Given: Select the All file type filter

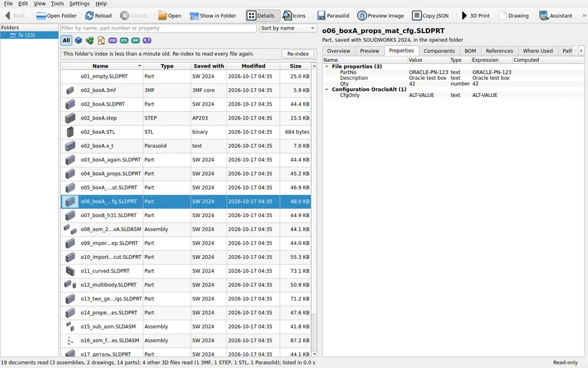Looking at the screenshot, I should [66, 40].
